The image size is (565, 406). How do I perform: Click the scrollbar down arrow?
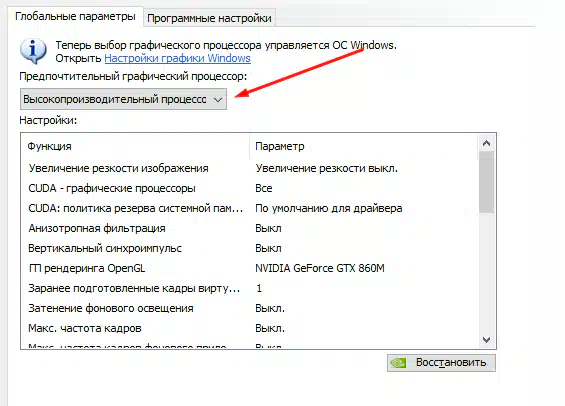(x=486, y=340)
